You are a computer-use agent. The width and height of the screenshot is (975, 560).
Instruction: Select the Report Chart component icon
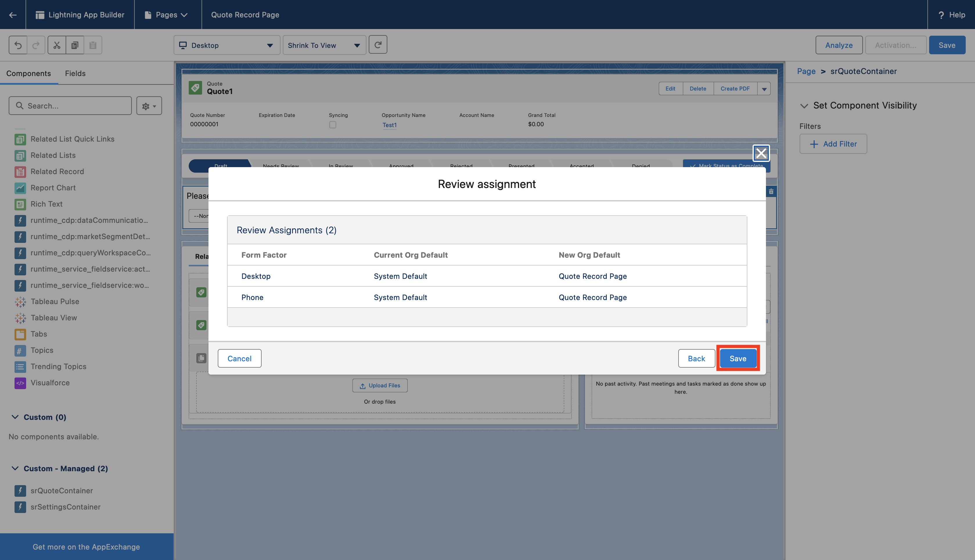tap(20, 188)
